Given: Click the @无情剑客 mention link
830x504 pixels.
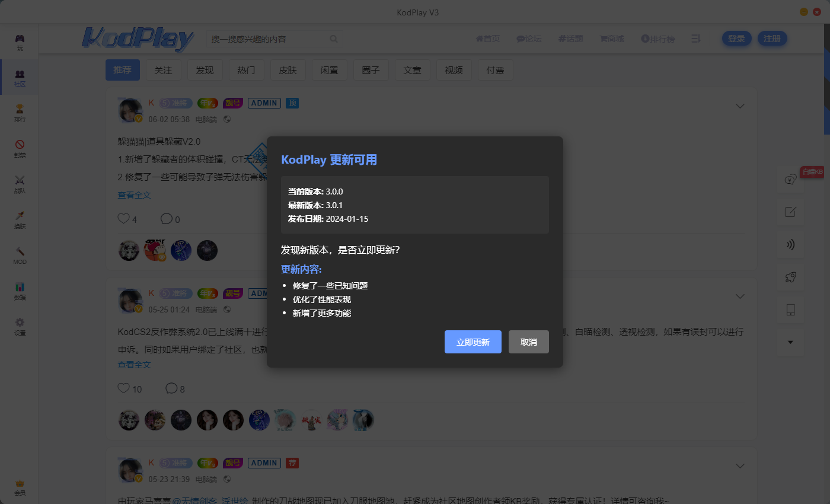Looking at the screenshot, I should (196, 501).
